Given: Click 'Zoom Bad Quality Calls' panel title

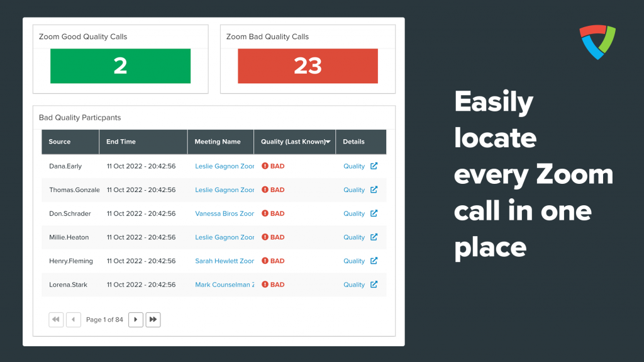Looking at the screenshot, I should (x=267, y=37).
